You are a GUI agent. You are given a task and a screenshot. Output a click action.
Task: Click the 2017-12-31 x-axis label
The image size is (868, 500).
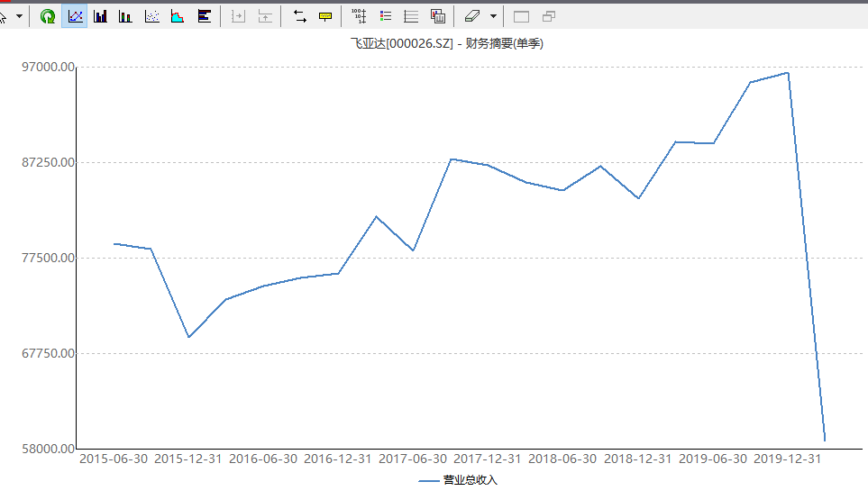[487, 459]
